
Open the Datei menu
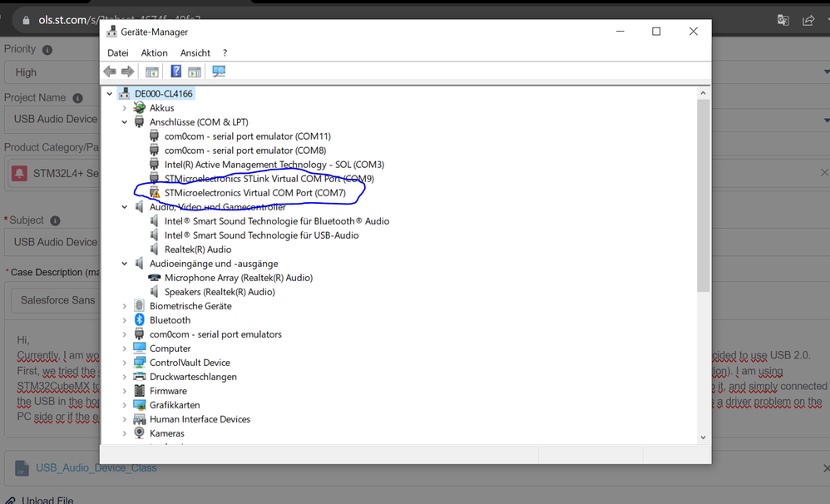point(117,53)
